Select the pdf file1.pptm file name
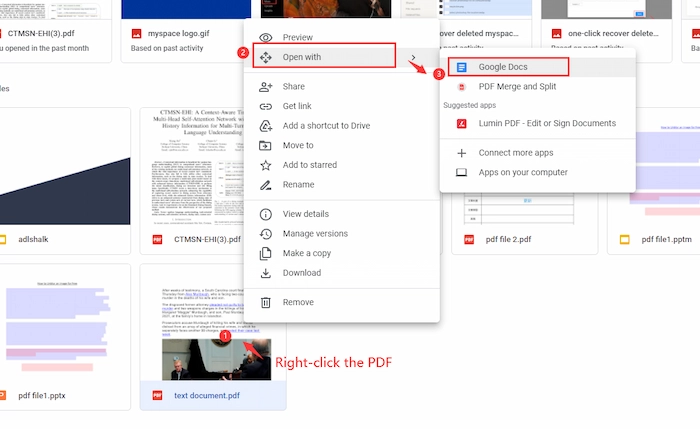700x429 pixels. pyautogui.click(x=667, y=240)
